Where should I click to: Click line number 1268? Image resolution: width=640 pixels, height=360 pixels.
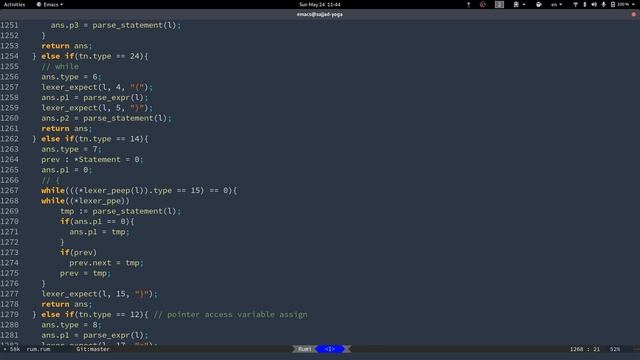tap(9, 201)
